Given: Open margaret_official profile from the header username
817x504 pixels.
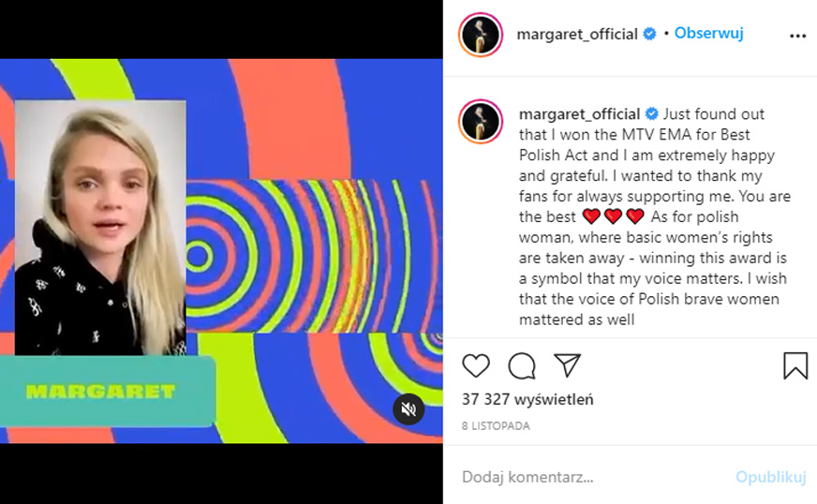Looking at the screenshot, I should click(x=577, y=35).
